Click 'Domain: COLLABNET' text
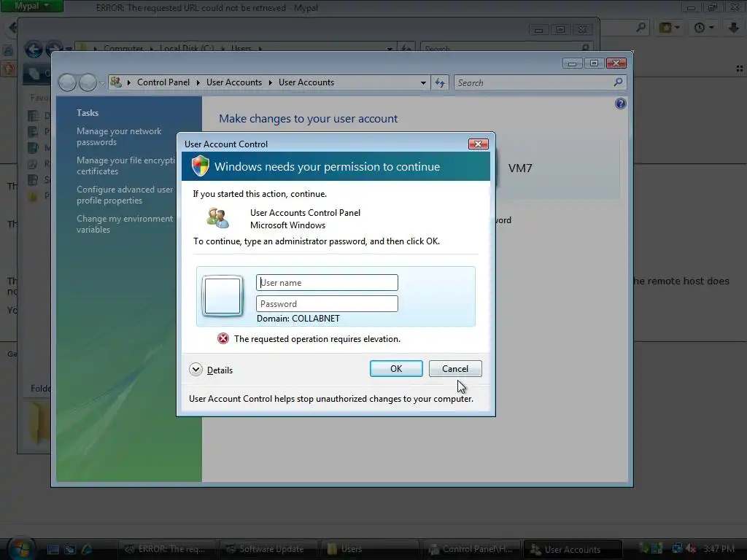Image resolution: width=747 pixels, height=560 pixels. (298, 319)
